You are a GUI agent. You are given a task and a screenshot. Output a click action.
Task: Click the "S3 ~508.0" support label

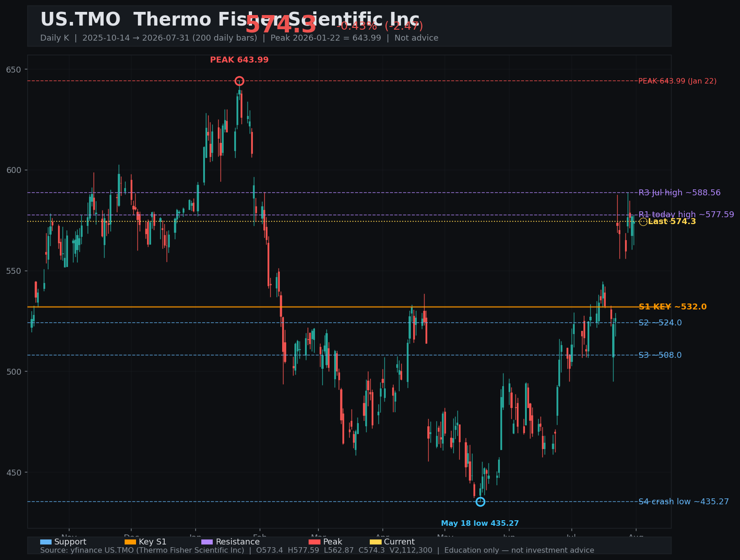[660, 355]
